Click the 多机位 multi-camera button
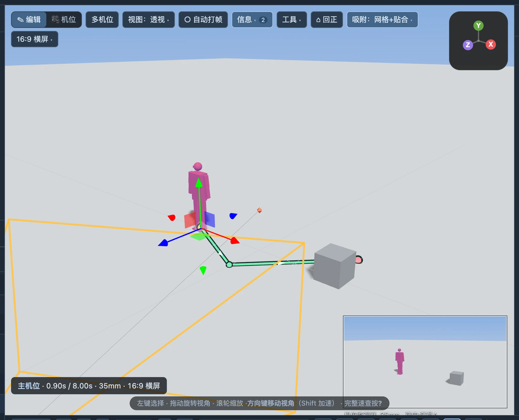Viewport: 519px width, 420px height. (102, 20)
